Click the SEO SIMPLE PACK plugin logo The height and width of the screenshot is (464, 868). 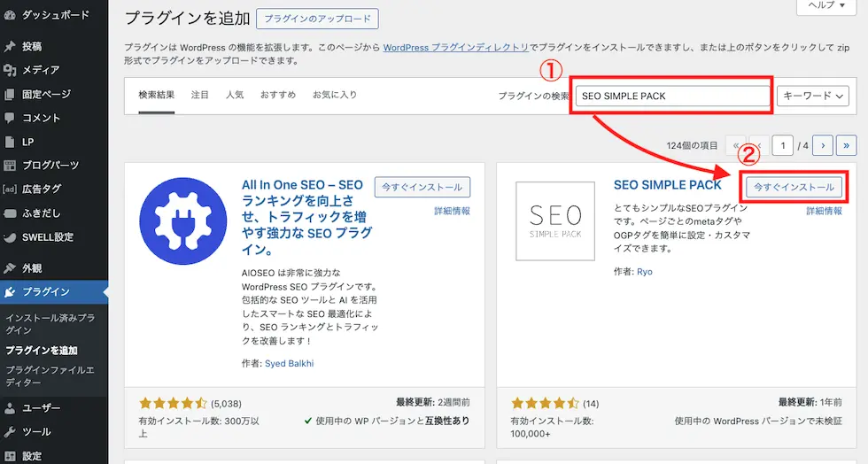pyautogui.click(x=555, y=220)
